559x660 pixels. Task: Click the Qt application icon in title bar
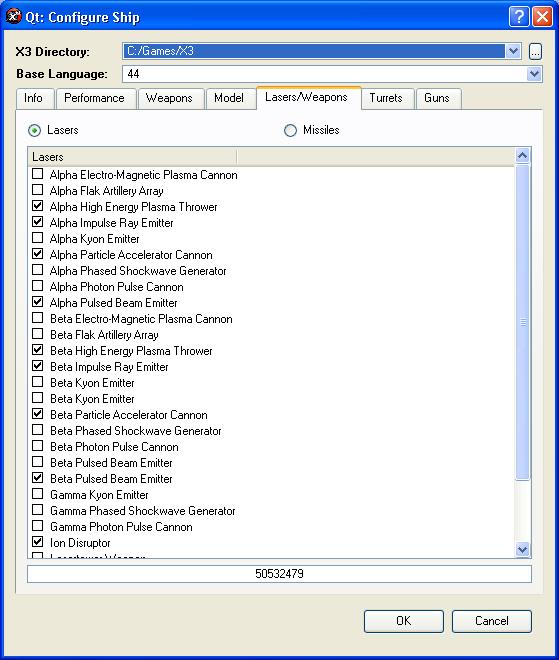(x=13, y=16)
